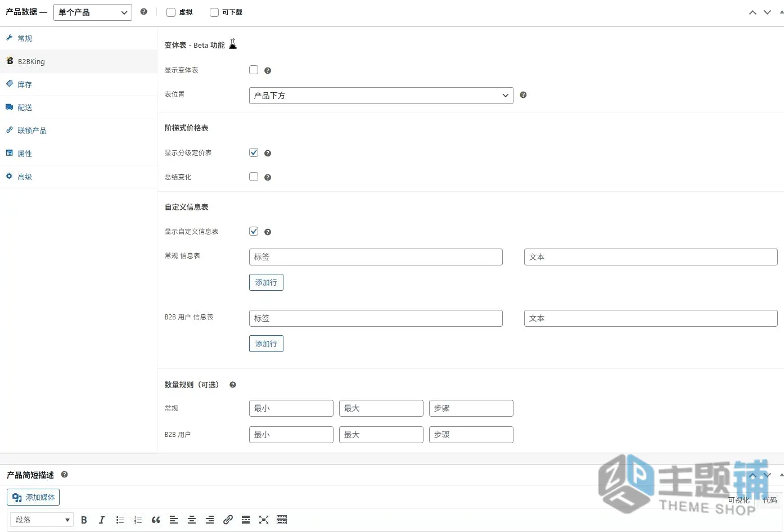The height and width of the screenshot is (532, 784).
Task: Open the 库存 inventory tab
Action: coord(79,84)
